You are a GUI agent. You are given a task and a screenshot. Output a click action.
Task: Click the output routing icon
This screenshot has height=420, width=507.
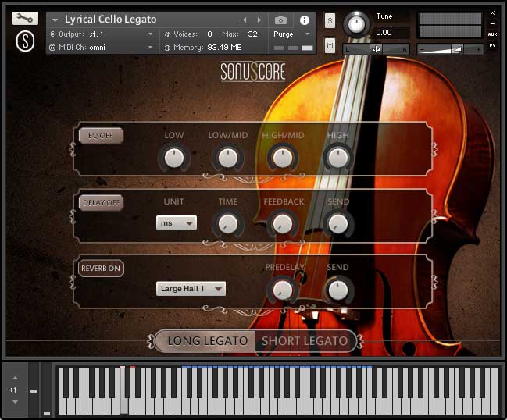pos(52,34)
